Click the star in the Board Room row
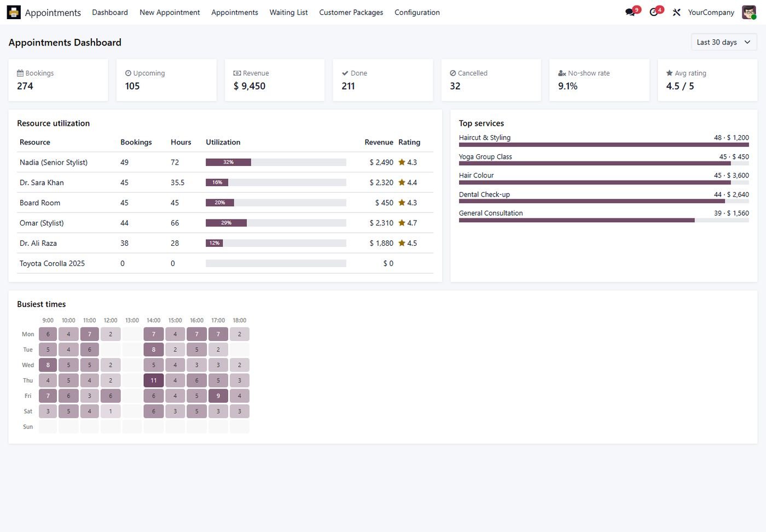The image size is (766, 532). [x=402, y=203]
